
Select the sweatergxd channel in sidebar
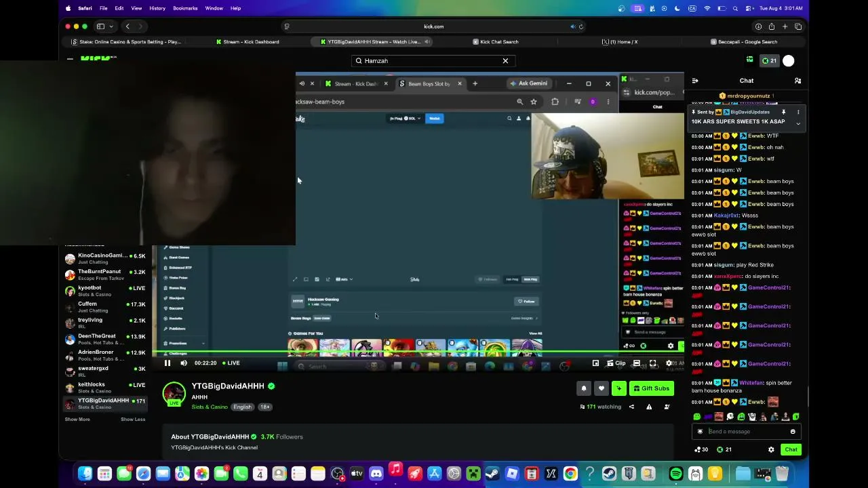(x=105, y=371)
